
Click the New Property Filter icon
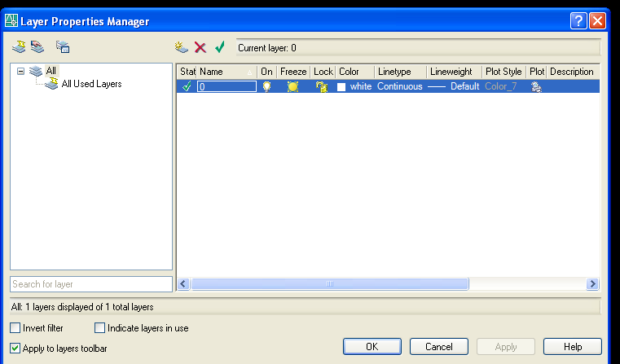(19, 47)
